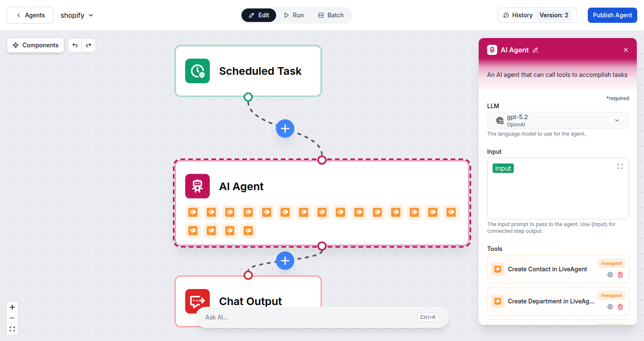This screenshot has width=644, height=341.
Task: Click a LiveAgent tool icon on the AI Agent node
Action: (x=193, y=212)
